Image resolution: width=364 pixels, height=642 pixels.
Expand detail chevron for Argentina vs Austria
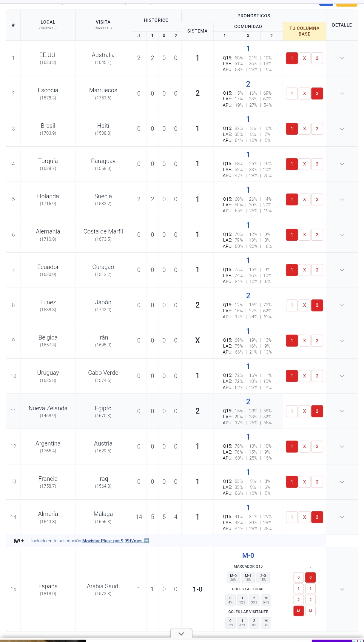coord(342,446)
